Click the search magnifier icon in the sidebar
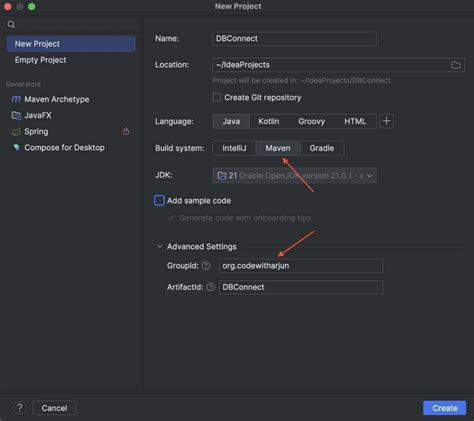474x421 pixels. click(x=11, y=24)
